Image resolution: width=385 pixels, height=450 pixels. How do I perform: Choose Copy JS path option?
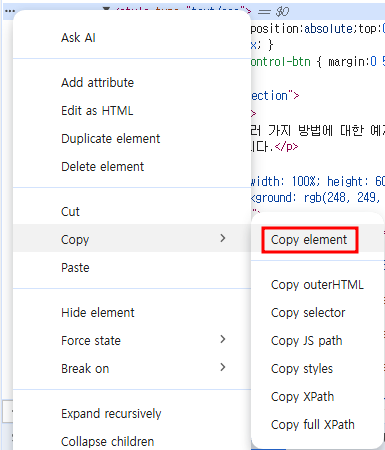[317, 341]
